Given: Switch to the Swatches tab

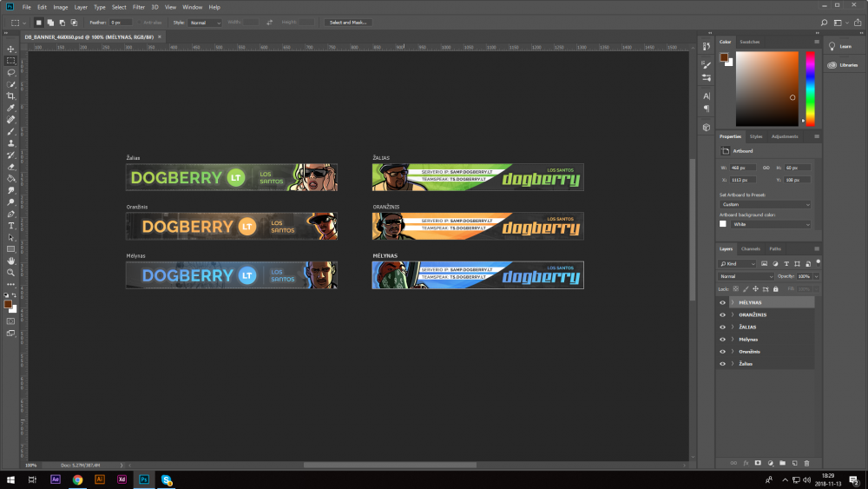Looking at the screenshot, I should click(x=750, y=42).
